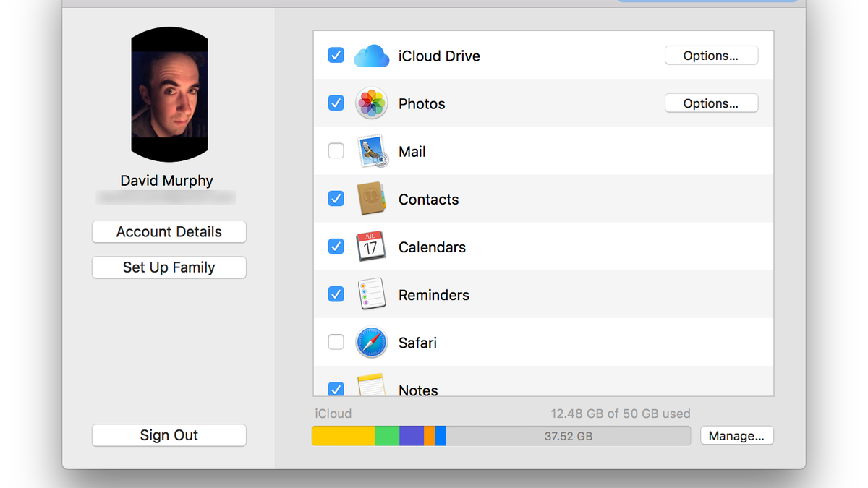Viewport: 868px width, 488px height.
Task: Click the Contacts label
Action: (x=428, y=200)
